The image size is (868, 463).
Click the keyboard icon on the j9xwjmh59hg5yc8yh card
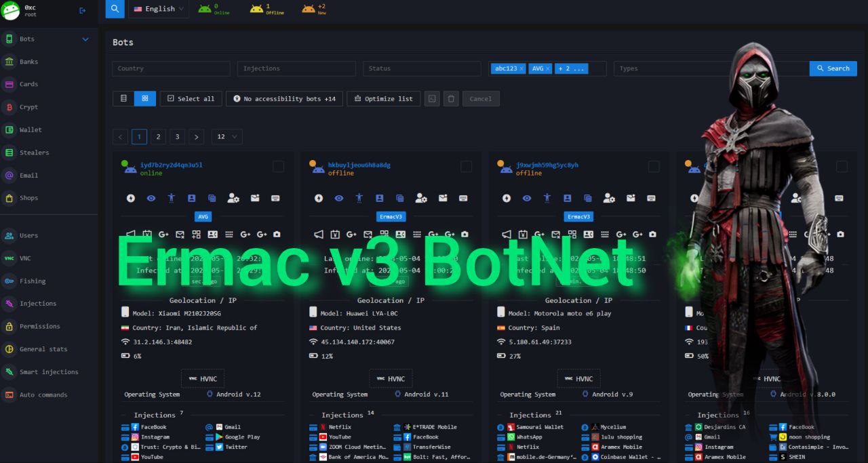pos(651,198)
